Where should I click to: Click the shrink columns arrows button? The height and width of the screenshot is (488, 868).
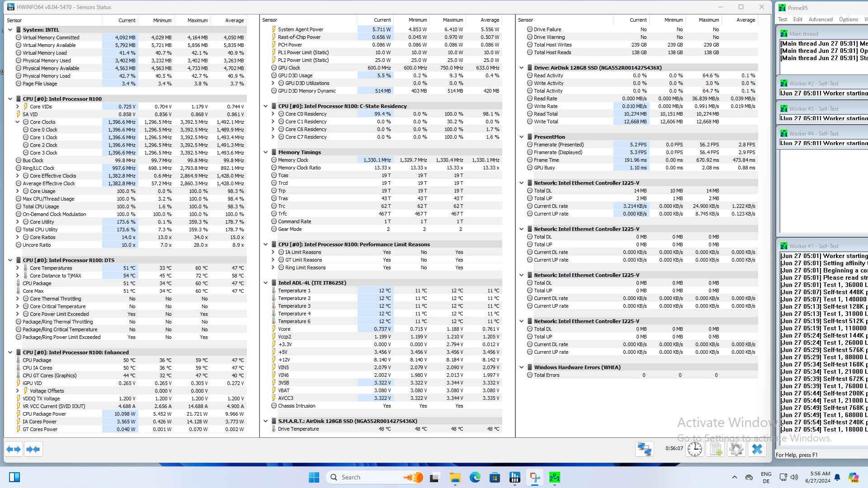(33, 449)
